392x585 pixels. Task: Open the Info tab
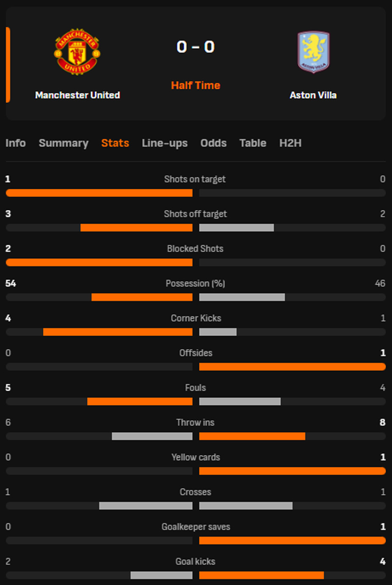pos(16,143)
